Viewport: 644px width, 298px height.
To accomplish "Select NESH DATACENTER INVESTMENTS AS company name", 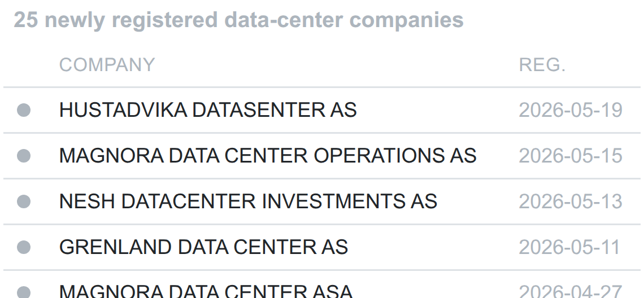I will point(248,201).
